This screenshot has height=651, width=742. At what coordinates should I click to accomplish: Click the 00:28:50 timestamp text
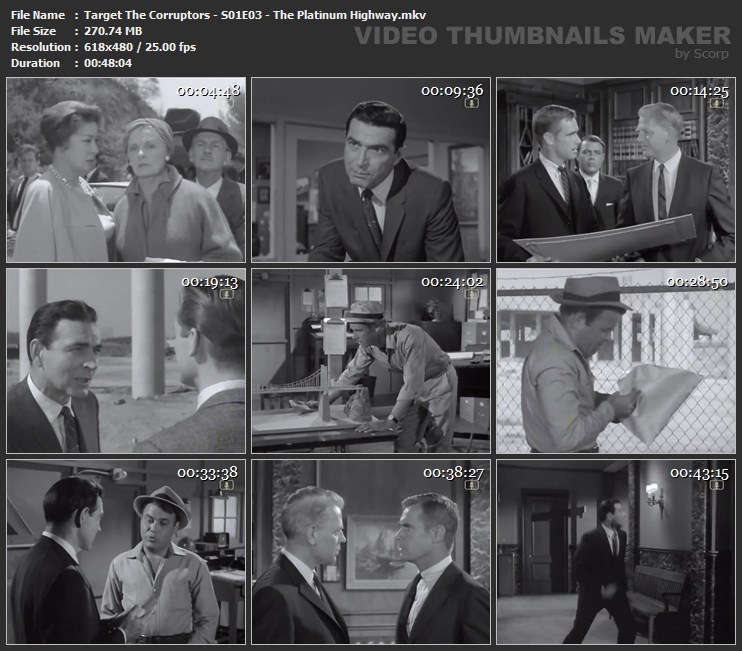click(698, 282)
